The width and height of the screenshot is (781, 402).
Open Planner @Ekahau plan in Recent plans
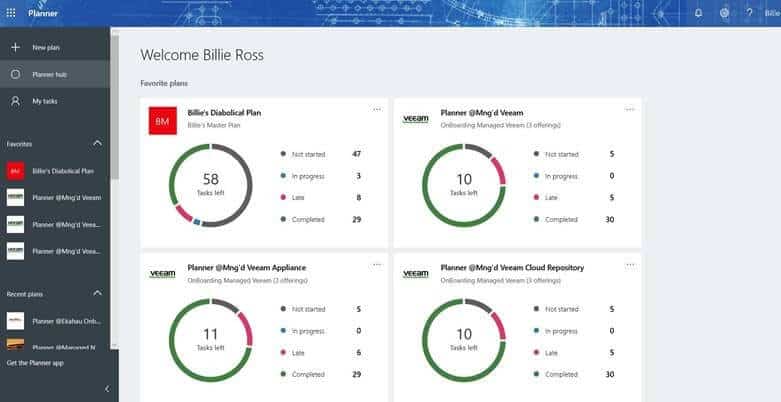pos(55,321)
